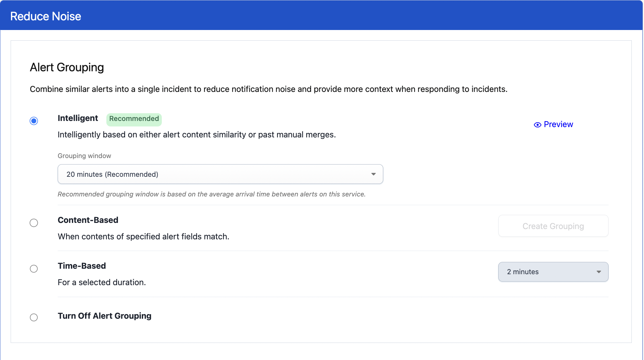The height and width of the screenshot is (360, 644).
Task: Click Turn Off Alert Grouping label
Action: coord(104,316)
